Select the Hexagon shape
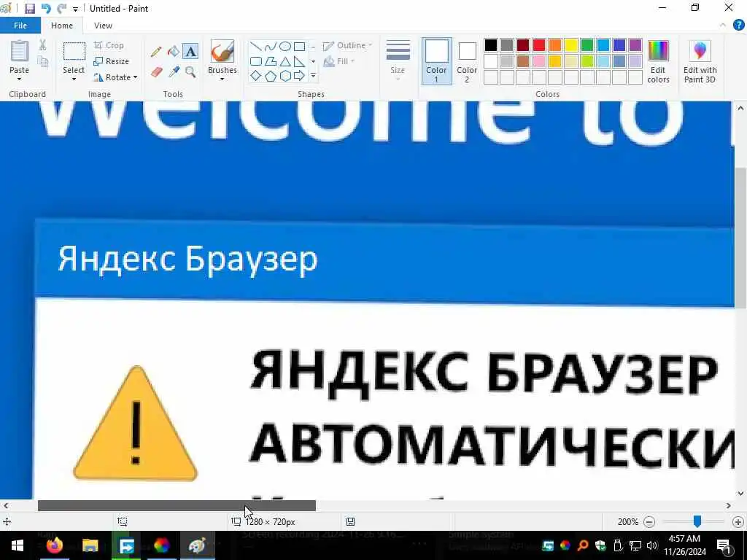 [285, 76]
